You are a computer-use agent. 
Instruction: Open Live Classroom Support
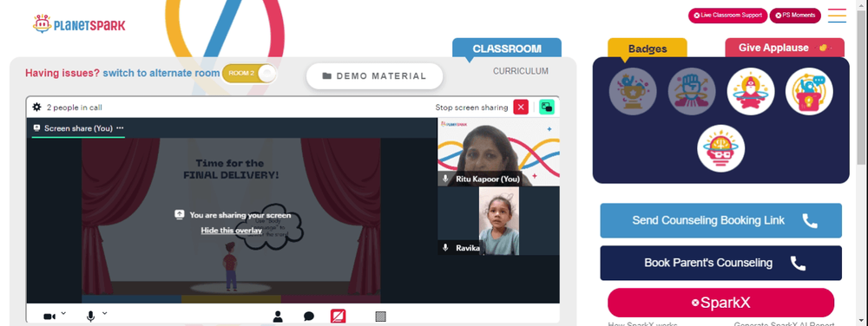[x=727, y=16]
